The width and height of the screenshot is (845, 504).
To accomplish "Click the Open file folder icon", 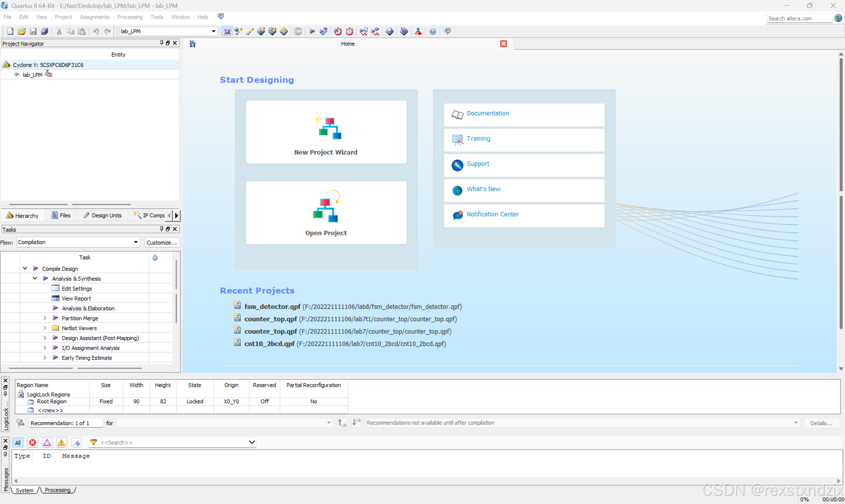I will click(x=21, y=31).
